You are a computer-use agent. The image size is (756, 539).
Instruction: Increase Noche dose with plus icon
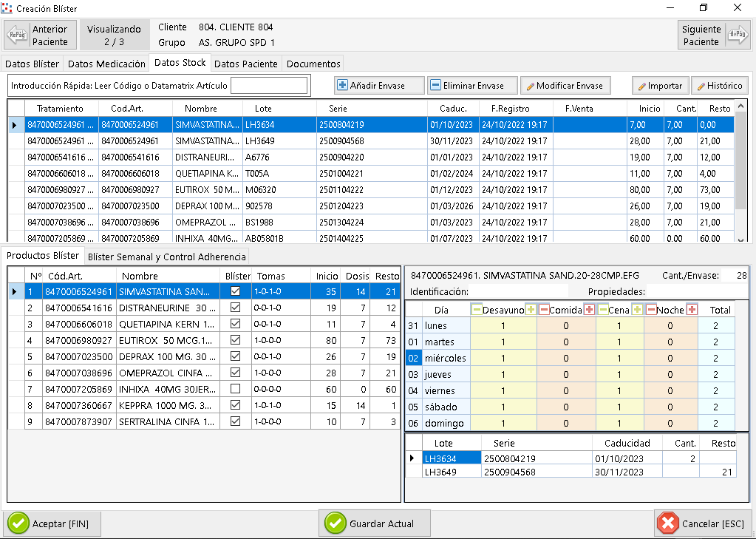692,310
